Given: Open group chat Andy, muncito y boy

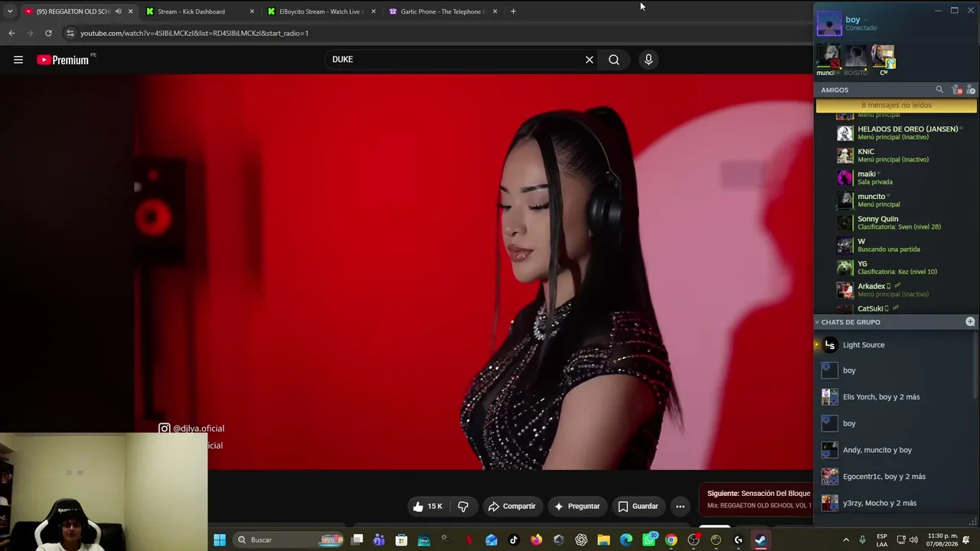Looking at the screenshot, I should [x=896, y=450].
